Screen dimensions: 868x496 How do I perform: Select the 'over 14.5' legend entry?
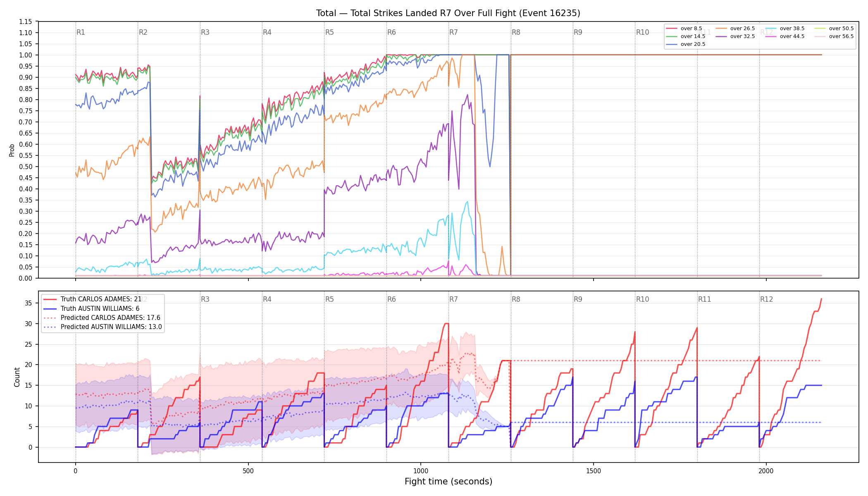[686, 36]
